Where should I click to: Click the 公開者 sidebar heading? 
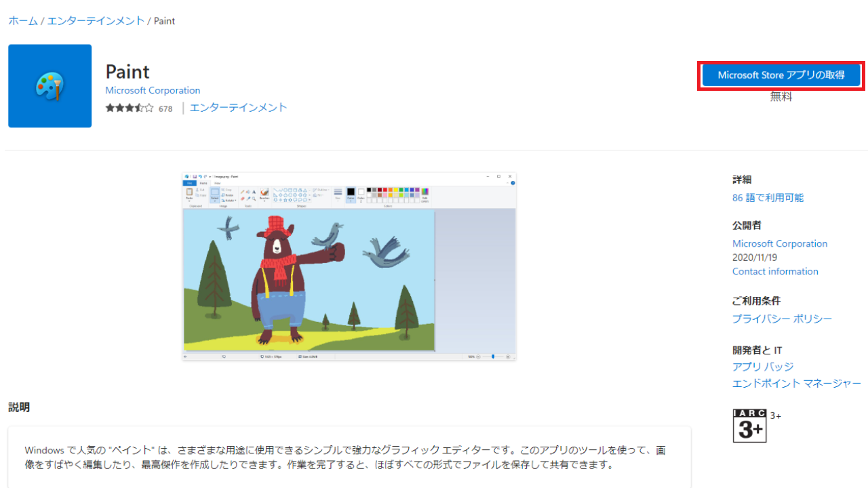coord(747,226)
